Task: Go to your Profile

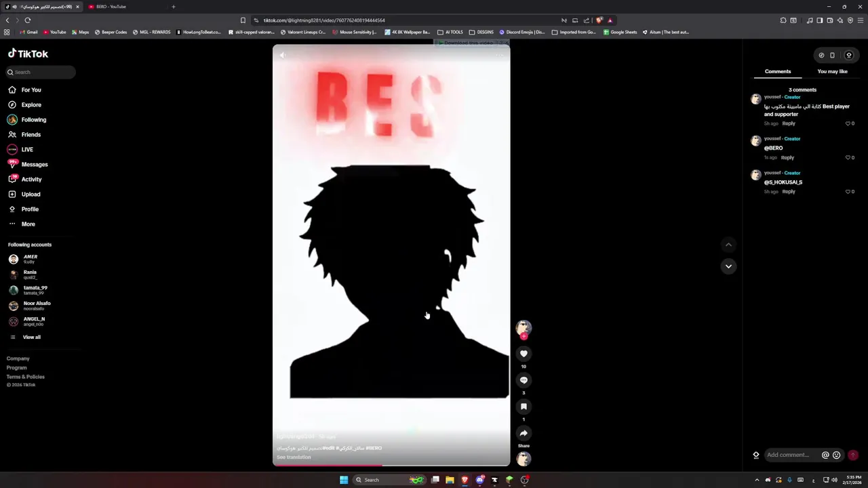Action: [23, 209]
